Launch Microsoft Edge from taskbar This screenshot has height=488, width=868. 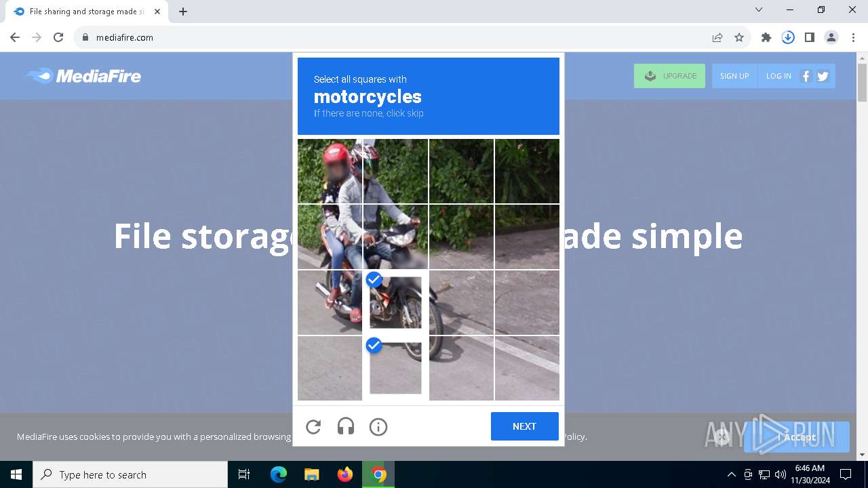pos(279,474)
